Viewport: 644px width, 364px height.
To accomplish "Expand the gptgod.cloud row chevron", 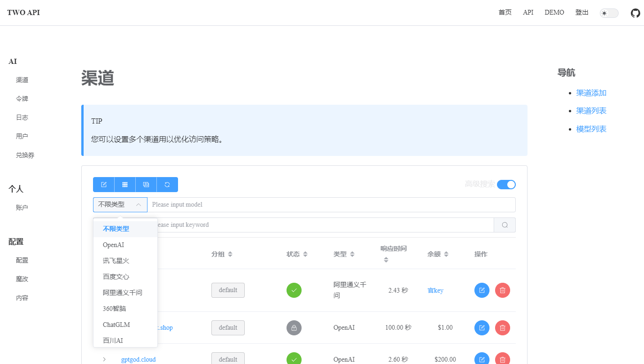I will 104,359.
